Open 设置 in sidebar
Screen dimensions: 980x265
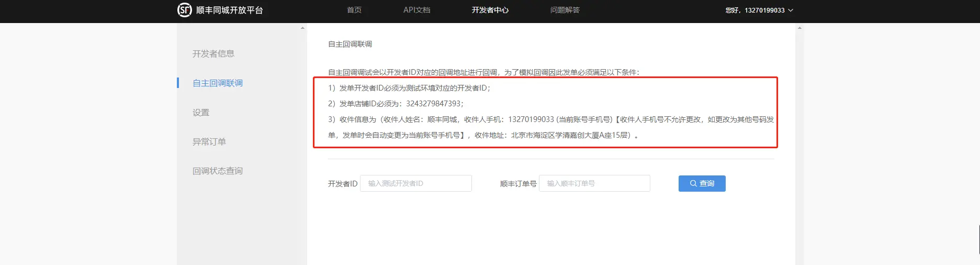(x=201, y=112)
